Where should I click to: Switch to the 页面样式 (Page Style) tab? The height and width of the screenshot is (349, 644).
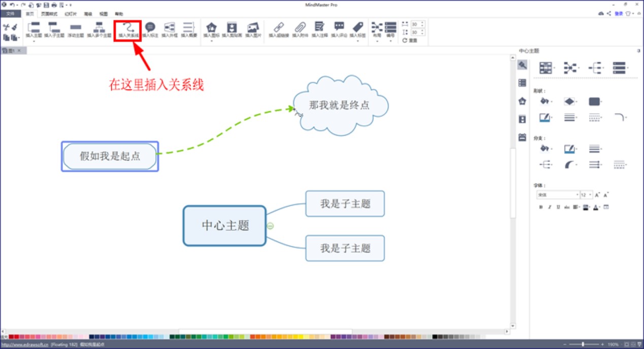coord(49,14)
